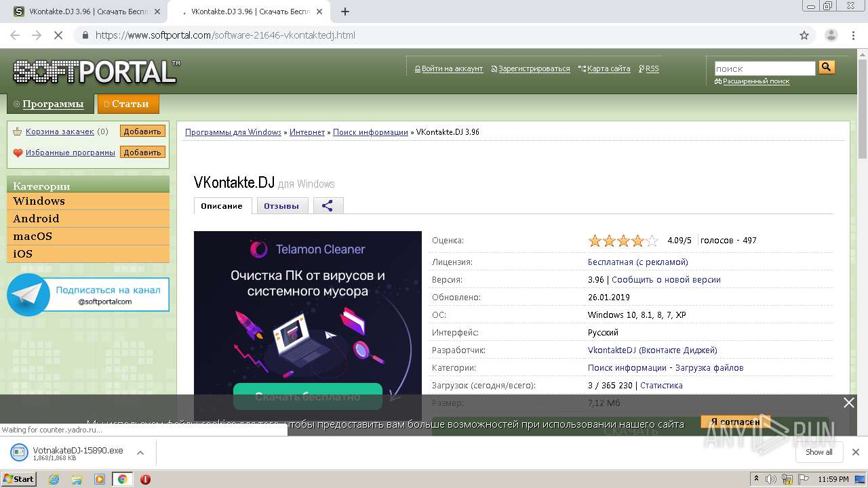The height and width of the screenshot is (488, 868).
Task: Expand VotnakateDJ-15890.exe download options
Action: coord(140,453)
